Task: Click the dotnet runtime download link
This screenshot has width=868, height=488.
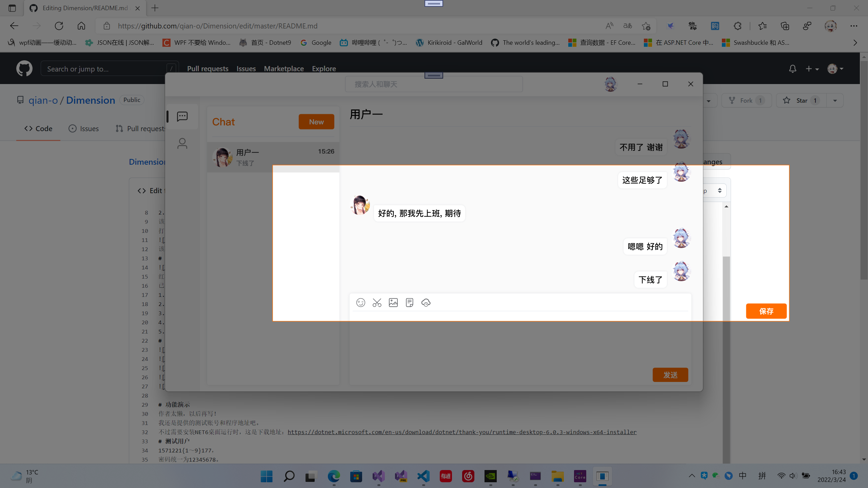Action: (x=462, y=432)
